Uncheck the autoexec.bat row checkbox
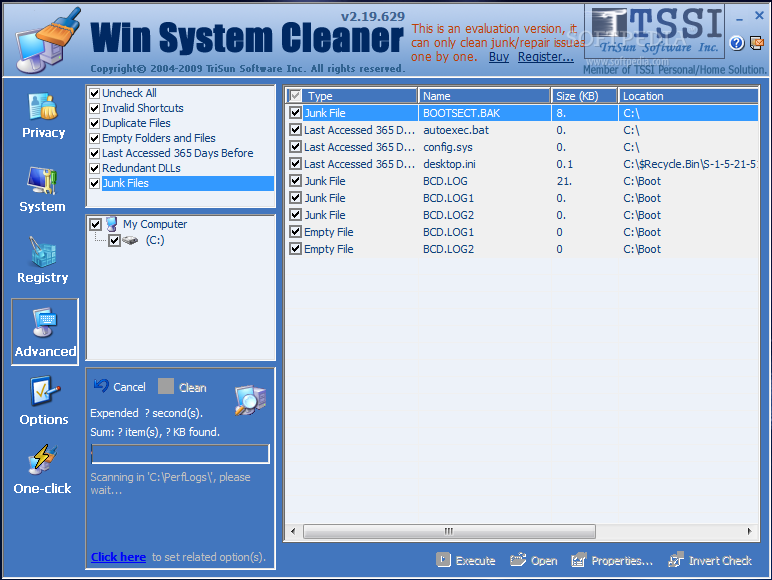This screenshot has width=772, height=580. coord(295,130)
